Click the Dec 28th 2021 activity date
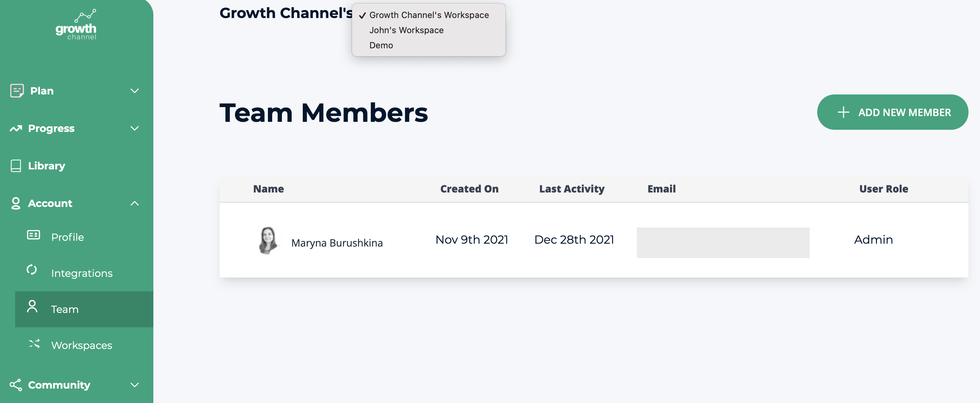The width and height of the screenshot is (980, 403). [574, 240]
